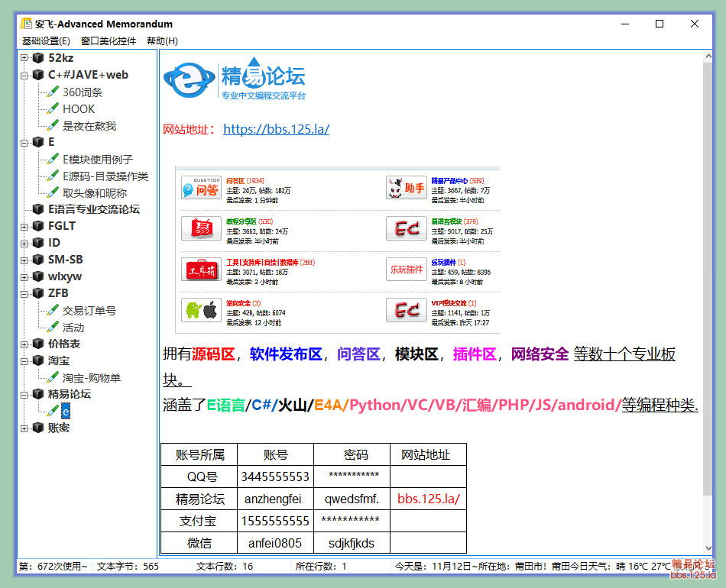Click the pencil icon next to 淘宝-购物单
The width and height of the screenshot is (726, 588).
tap(53, 377)
